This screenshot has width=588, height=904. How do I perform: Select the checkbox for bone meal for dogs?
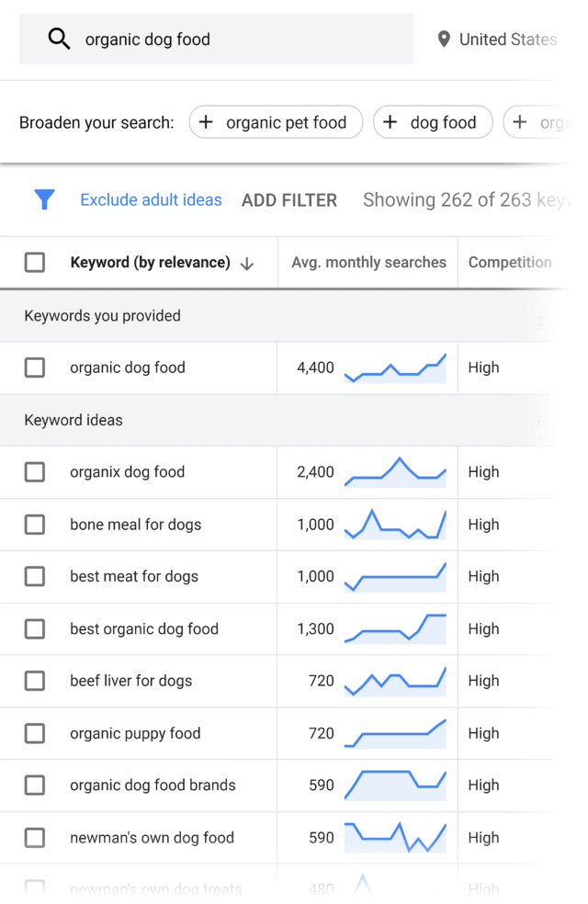pos(34,524)
